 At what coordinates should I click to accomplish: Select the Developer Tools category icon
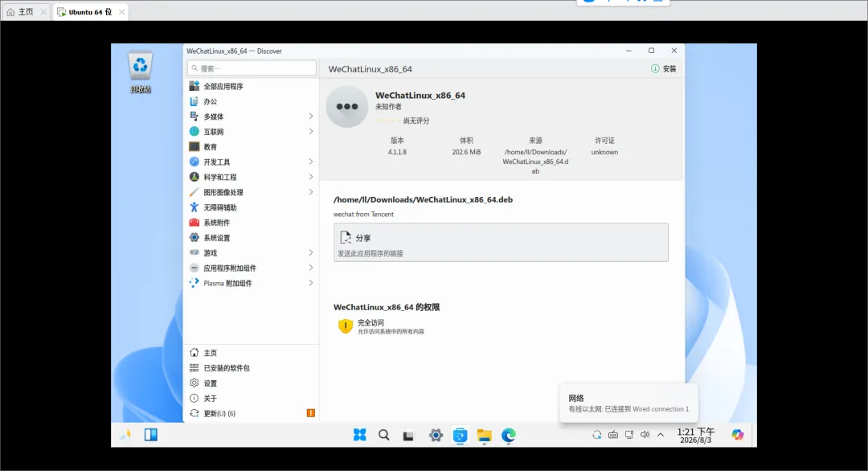194,162
